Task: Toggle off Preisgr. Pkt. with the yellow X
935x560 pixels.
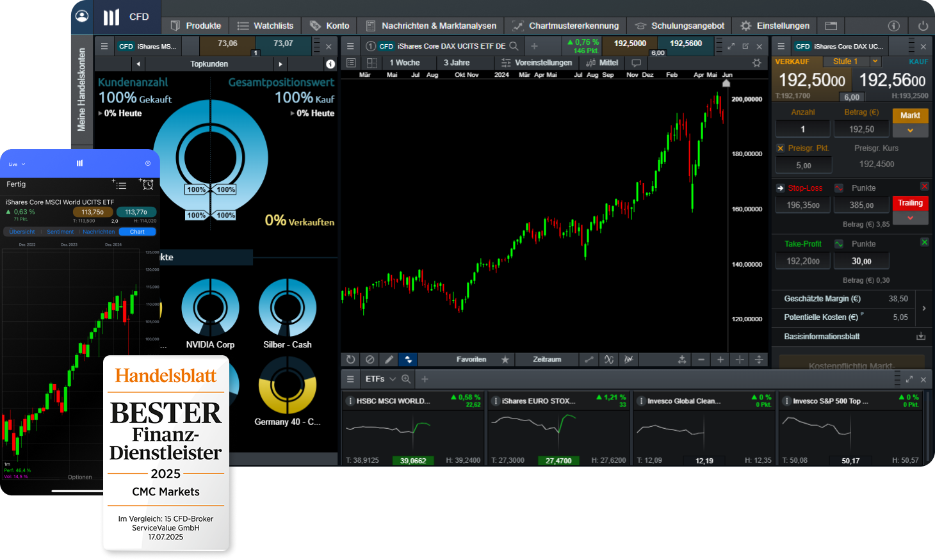Action: point(780,147)
